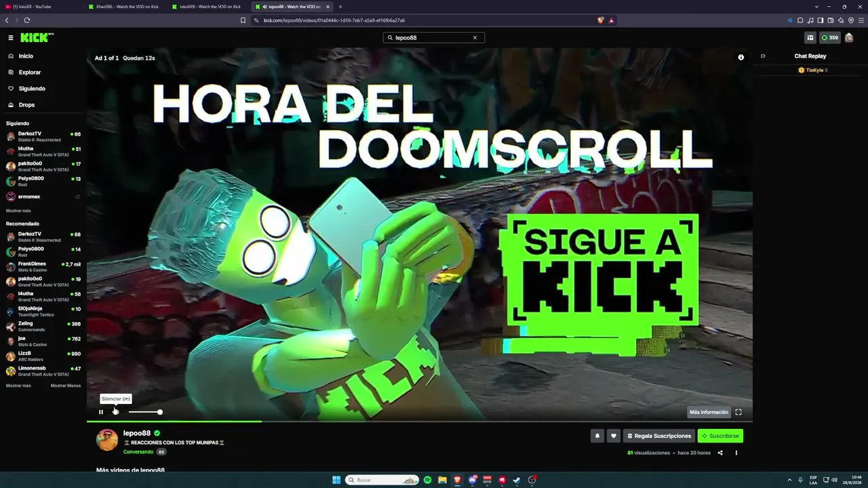Open File Explorer from the taskbar

[x=442, y=480]
